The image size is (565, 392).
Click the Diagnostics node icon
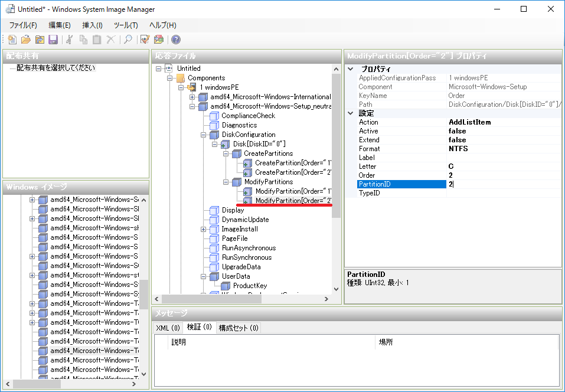(x=214, y=125)
